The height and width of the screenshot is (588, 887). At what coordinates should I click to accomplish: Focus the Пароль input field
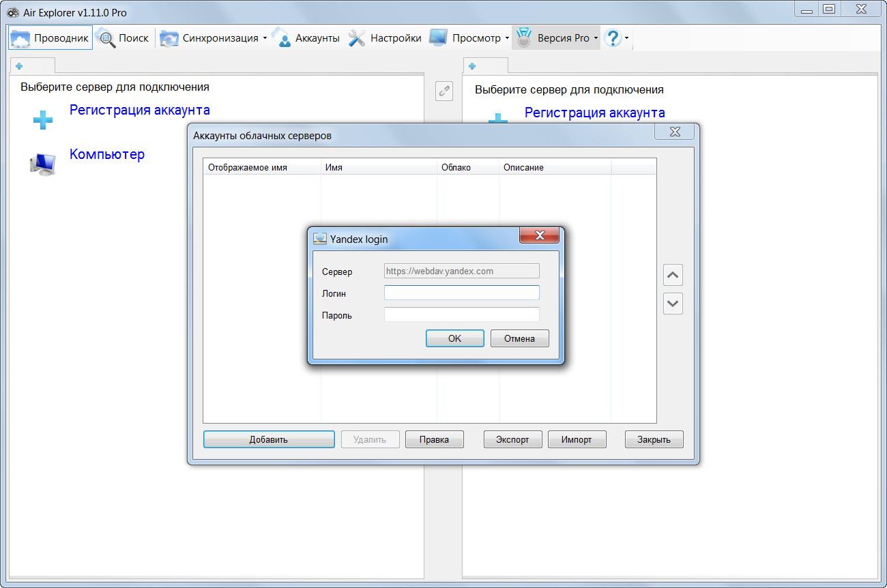coord(462,314)
